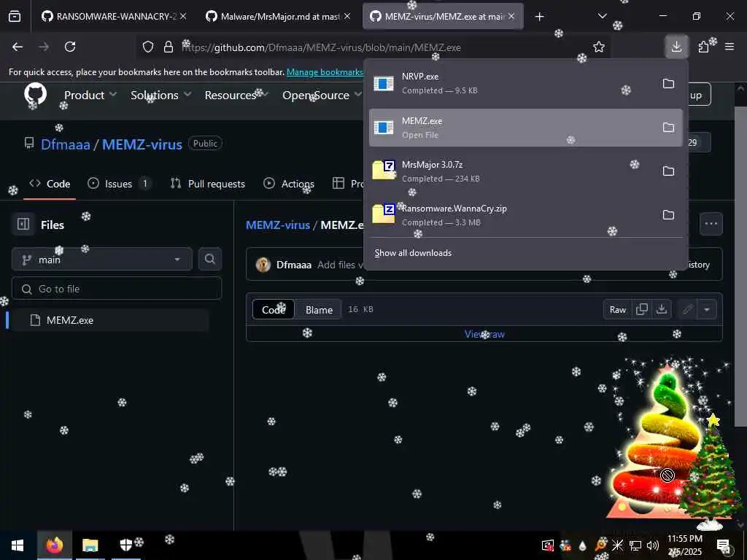Open the Actions tab
747x560 pixels.
point(289,184)
